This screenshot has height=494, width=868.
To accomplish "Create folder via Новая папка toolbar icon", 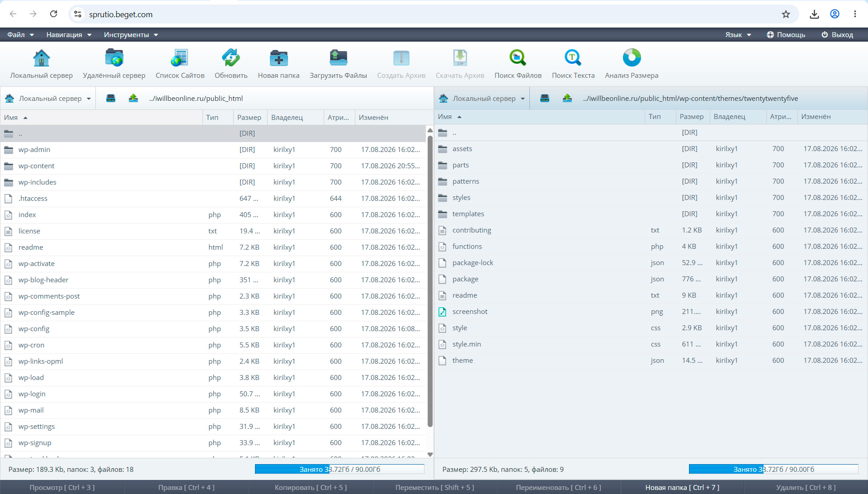I will point(278,58).
